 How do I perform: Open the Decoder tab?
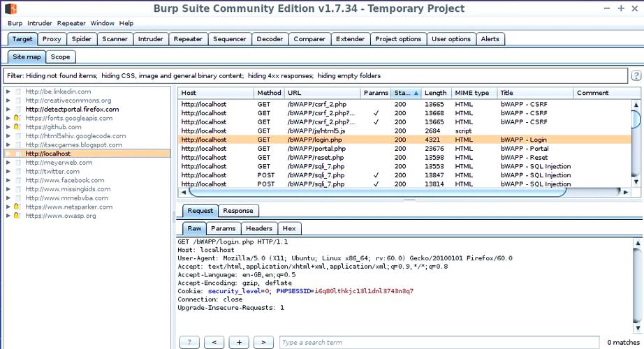[270, 39]
